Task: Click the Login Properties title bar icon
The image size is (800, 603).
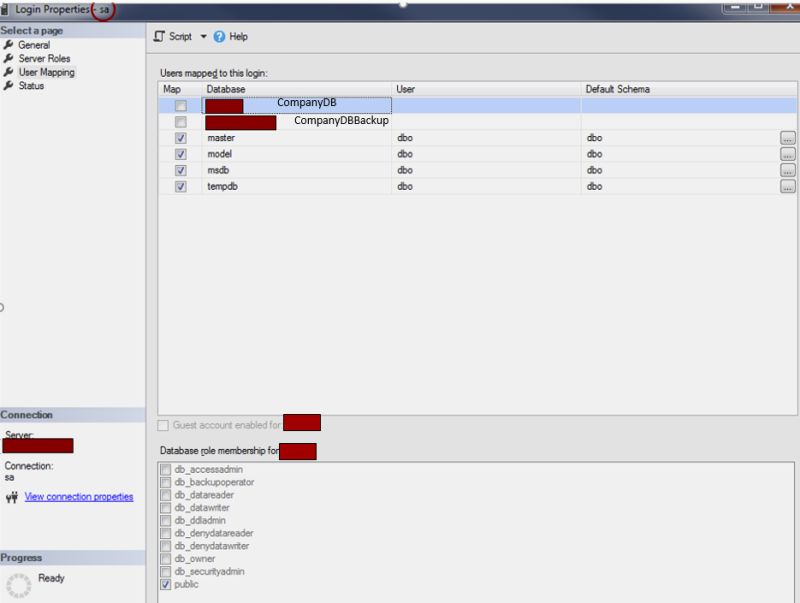Action: [x=8, y=7]
